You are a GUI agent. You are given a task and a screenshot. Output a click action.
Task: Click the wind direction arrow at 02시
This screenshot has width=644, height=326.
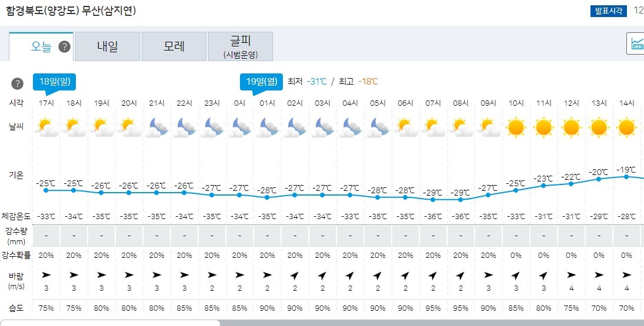295,274
